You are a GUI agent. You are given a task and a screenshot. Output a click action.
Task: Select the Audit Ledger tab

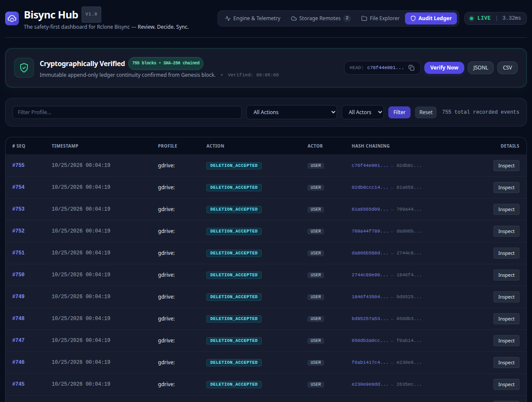(431, 18)
